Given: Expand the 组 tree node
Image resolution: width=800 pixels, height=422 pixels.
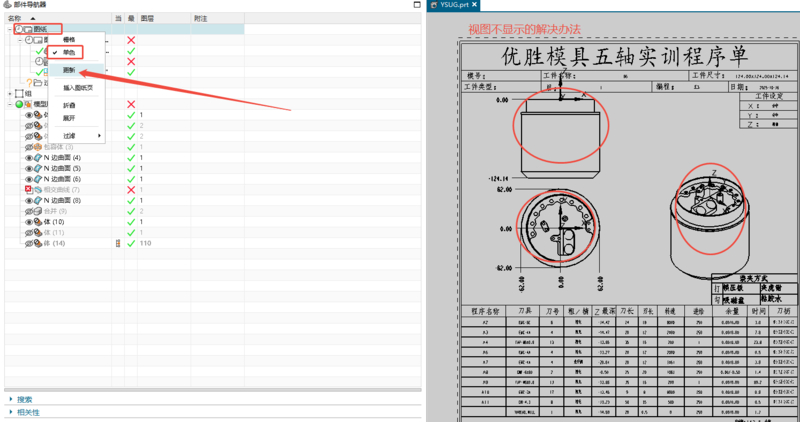Looking at the screenshot, I should [x=10, y=93].
